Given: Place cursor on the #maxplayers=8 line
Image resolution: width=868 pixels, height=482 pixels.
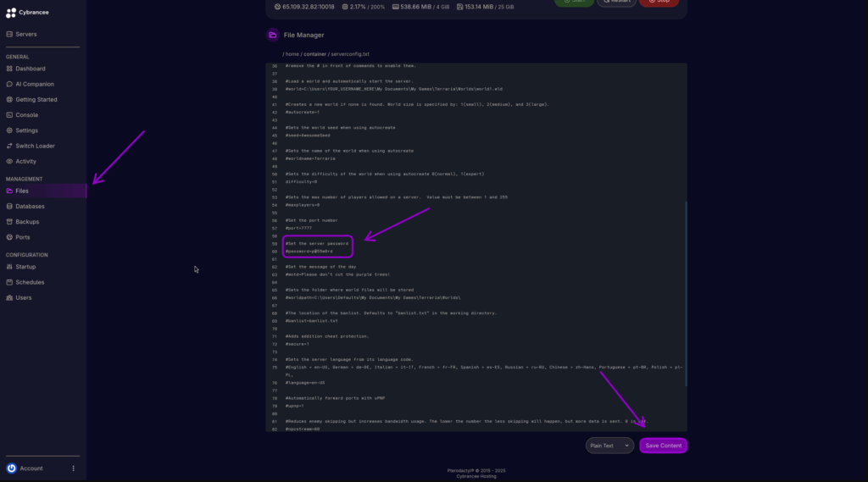Looking at the screenshot, I should click(x=303, y=205).
